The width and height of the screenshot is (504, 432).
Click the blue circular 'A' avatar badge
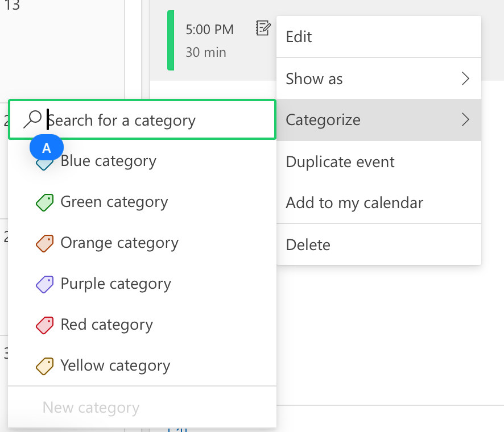pyautogui.click(x=46, y=147)
